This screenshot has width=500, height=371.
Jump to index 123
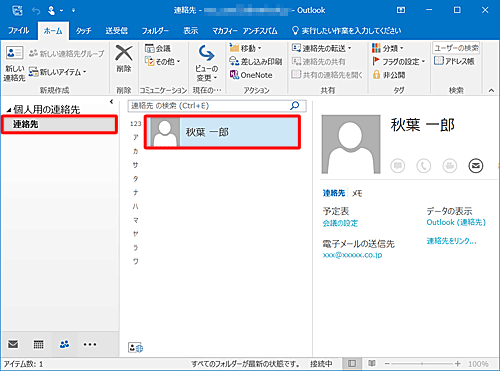[x=136, y=124]
